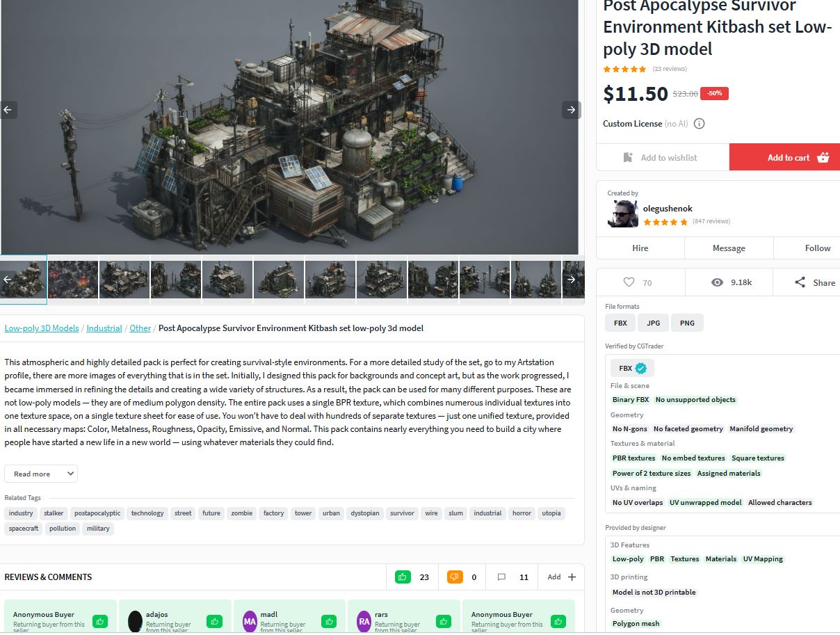Click the UV unwrapped model label

pos(706,502)
